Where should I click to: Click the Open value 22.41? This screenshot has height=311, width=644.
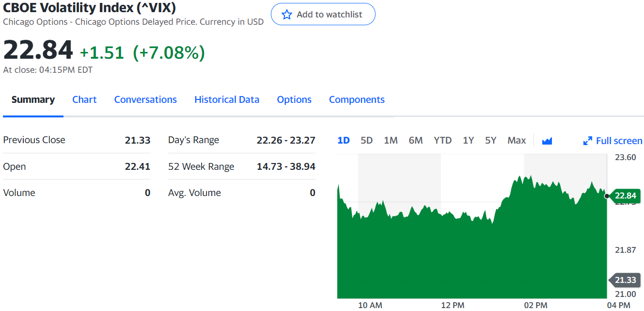138,166
